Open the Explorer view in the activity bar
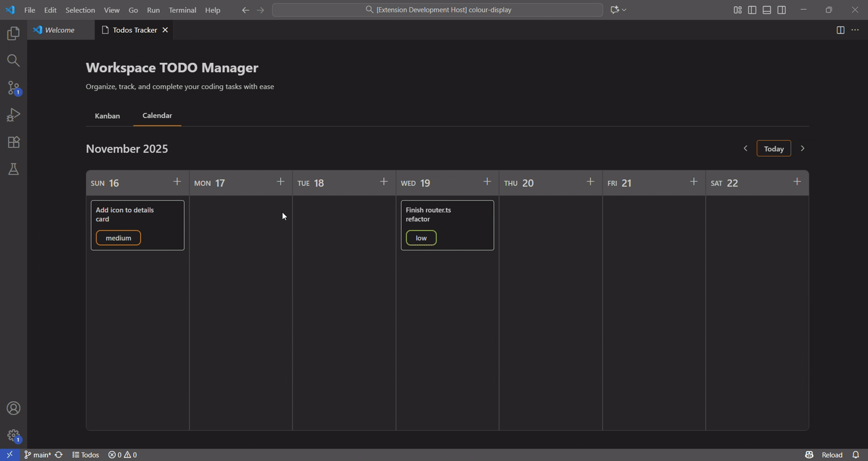This screenshot has width=868, height=461. click(13, 33)
